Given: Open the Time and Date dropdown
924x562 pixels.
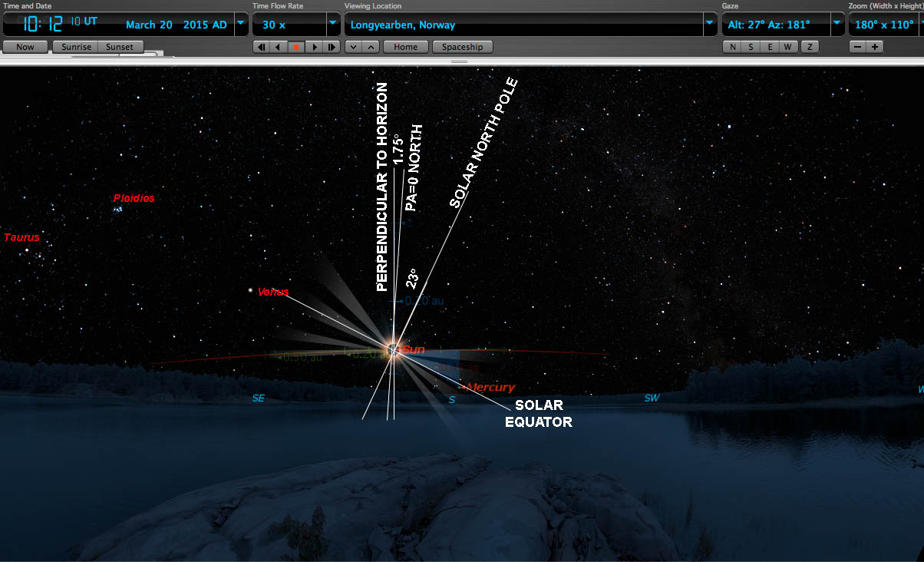Looking at the screenshot, I should click(x=241, y=24).
